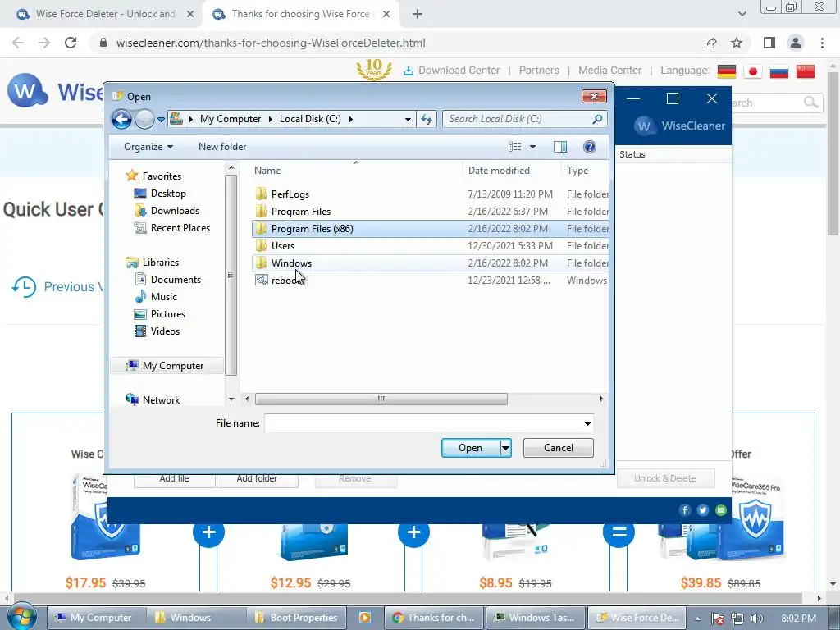840x630 pixels.
Task: Open the Chrome profile icon
Action: click(x=796, y=43)
